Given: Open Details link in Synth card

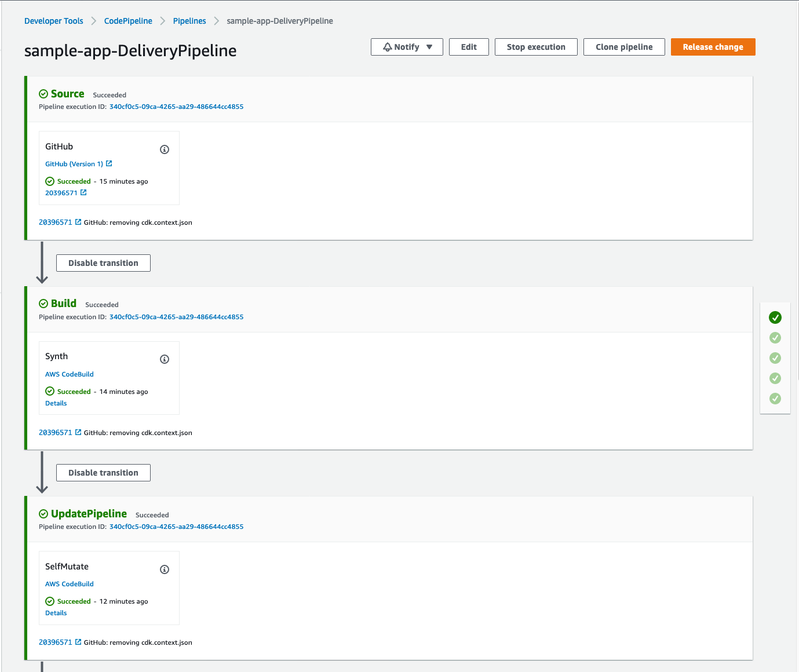Looking at the screenshot, I should [56, 403].
